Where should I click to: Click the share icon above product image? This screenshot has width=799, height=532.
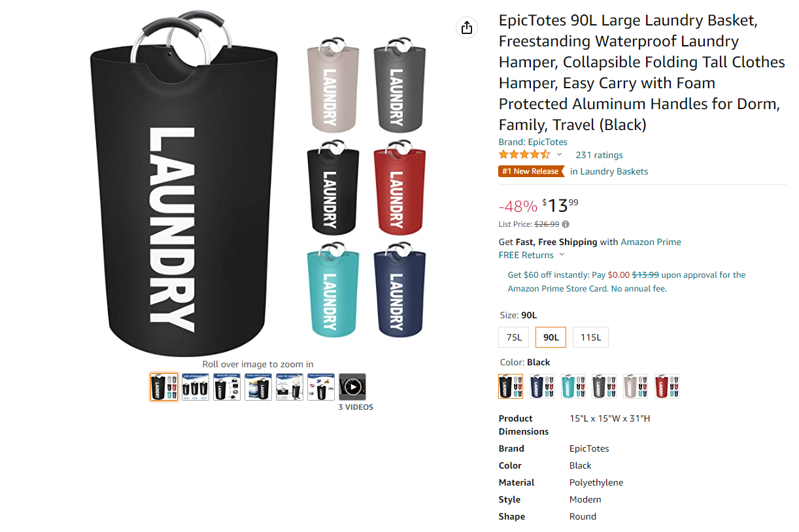[x=466, y=27]
